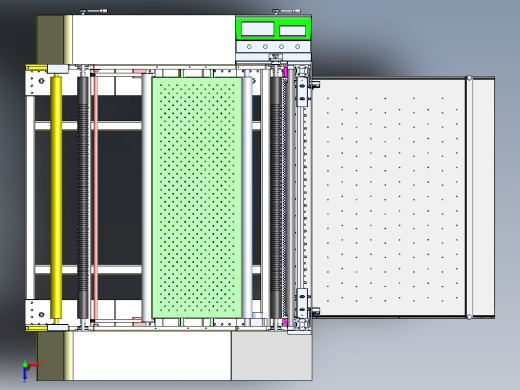Click the fourth round knob on the control strip
Image resolution: width=520 pixels, height=390 pixels.
tap(298, 47)
